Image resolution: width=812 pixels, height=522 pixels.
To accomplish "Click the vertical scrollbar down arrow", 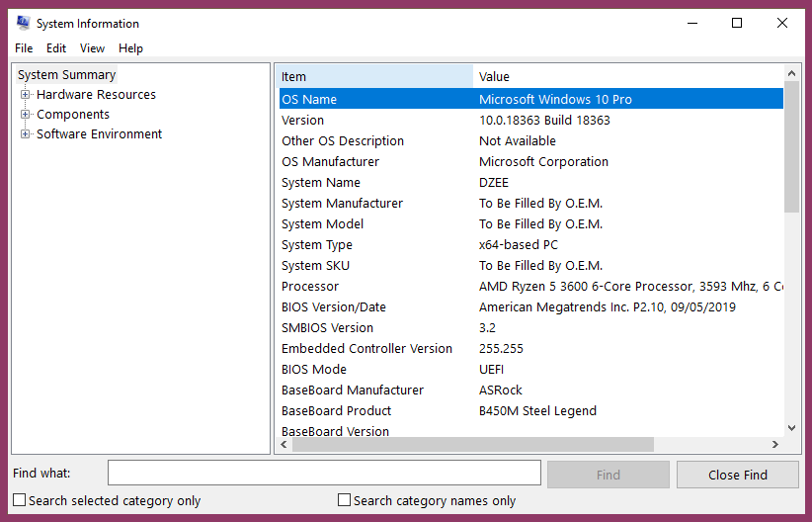I will point(791,427).
